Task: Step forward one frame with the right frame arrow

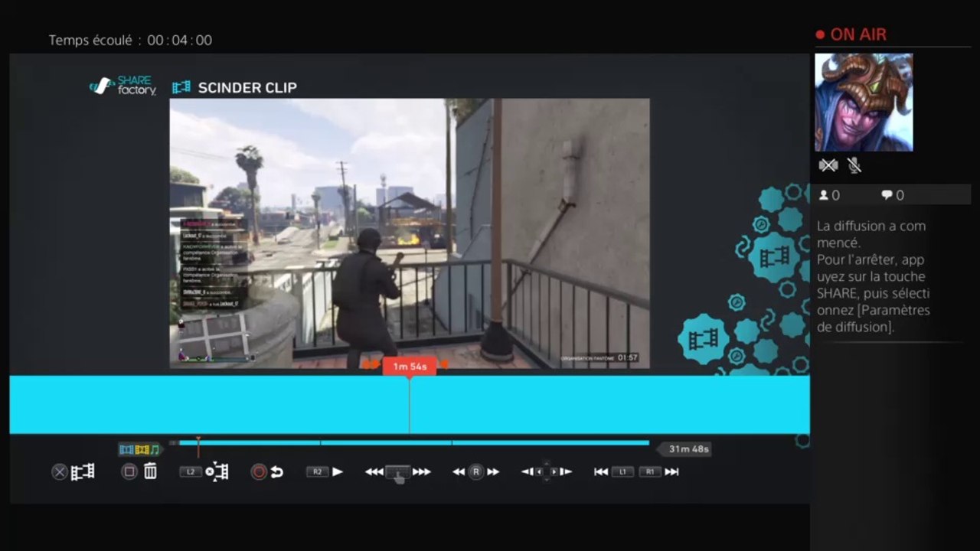Action: pyautogui.click(x=565, y=472)
